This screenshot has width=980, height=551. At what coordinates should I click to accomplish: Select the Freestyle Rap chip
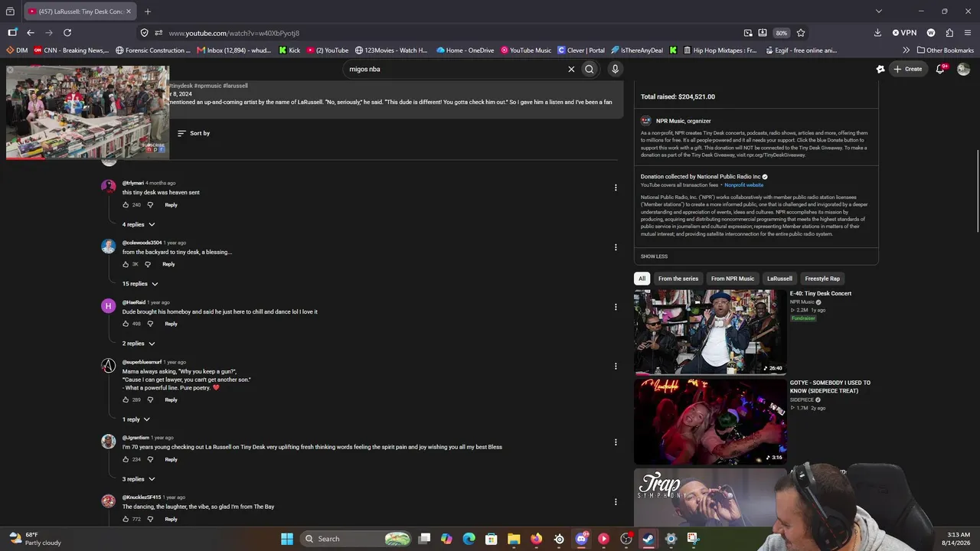point(822,279)
